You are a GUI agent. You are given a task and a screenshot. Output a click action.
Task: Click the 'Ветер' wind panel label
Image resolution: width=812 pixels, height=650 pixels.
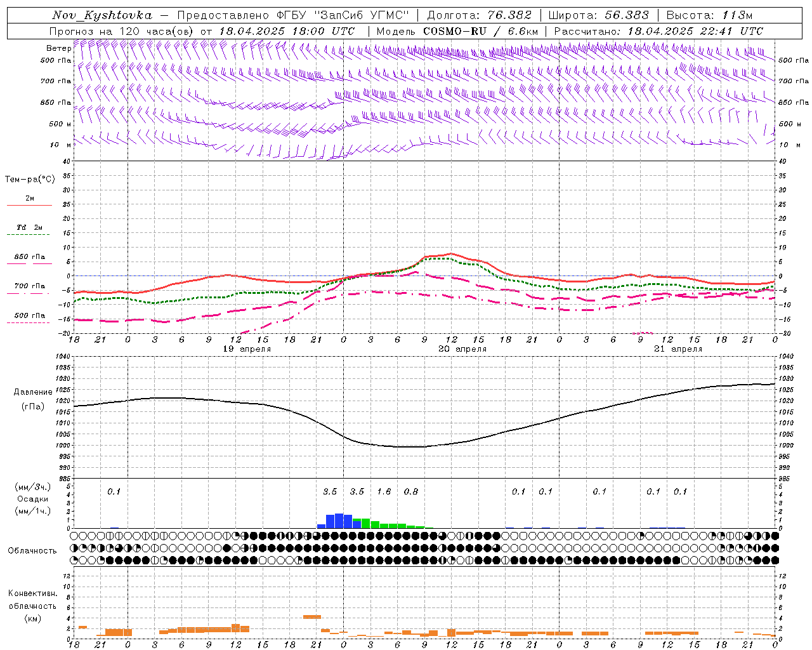point(58,48)
